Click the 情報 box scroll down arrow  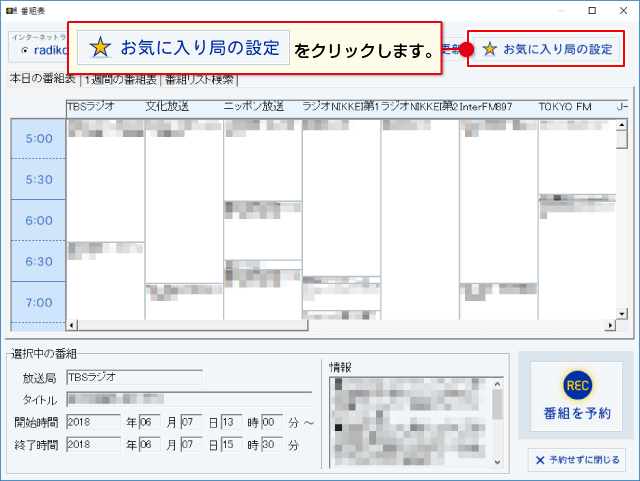coord(497,462)
